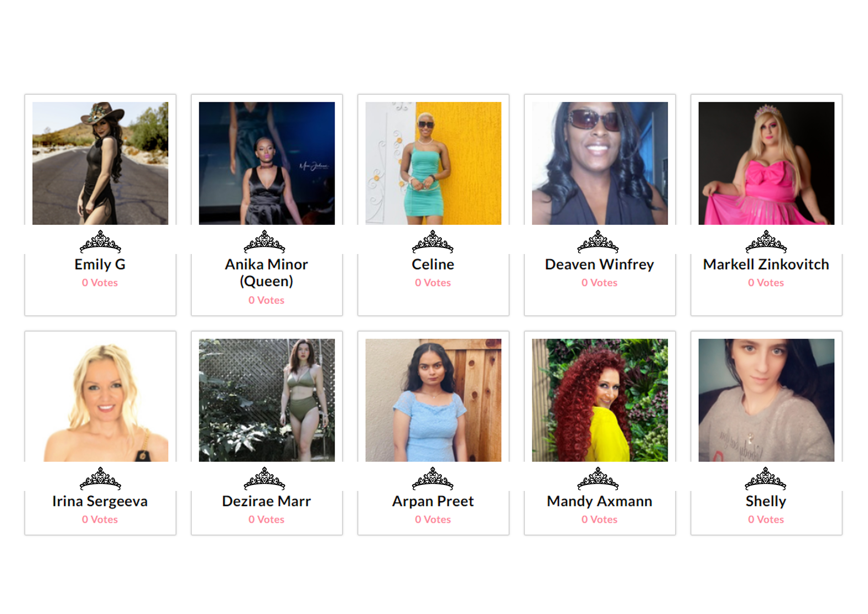Click the tiara icon above Markell Zinkovitch
The width and height of the screenshot is (868, 614).
point(766,241)
